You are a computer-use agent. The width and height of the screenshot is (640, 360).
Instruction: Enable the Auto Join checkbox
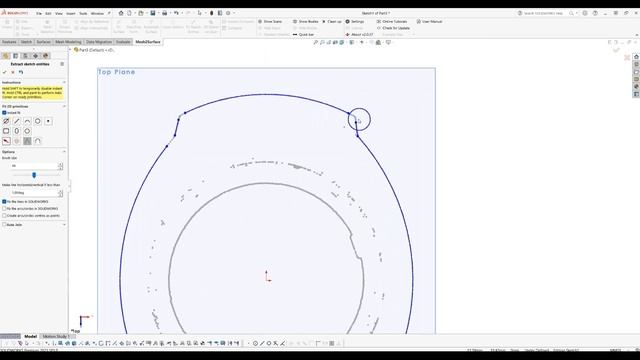click(x=4, y=225)
